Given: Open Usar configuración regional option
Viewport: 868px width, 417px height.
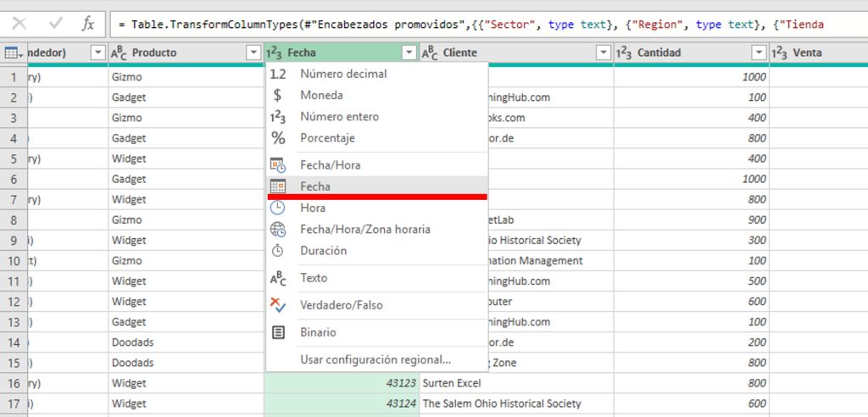Looking at the screenshot, I should pyautogui.click(x=377, y=359).
